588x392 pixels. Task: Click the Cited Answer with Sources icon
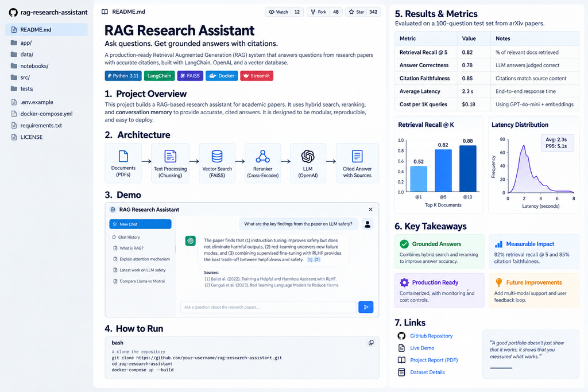[x=357, y=156]
